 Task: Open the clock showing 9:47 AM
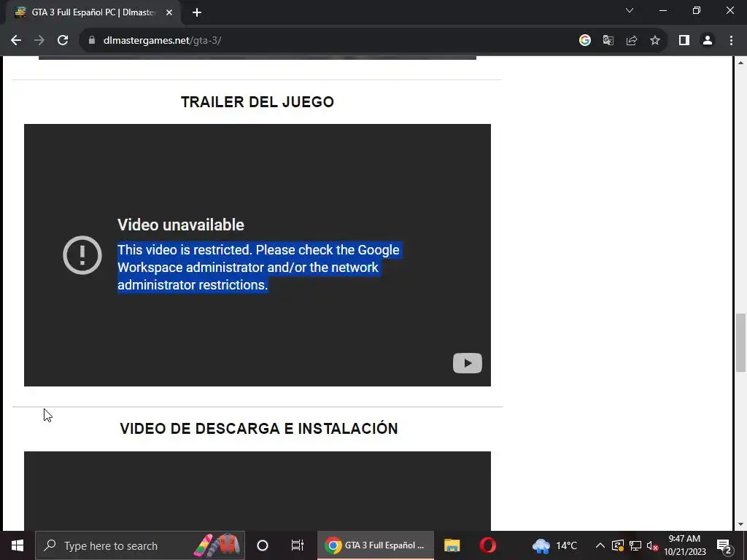(684, 545)
